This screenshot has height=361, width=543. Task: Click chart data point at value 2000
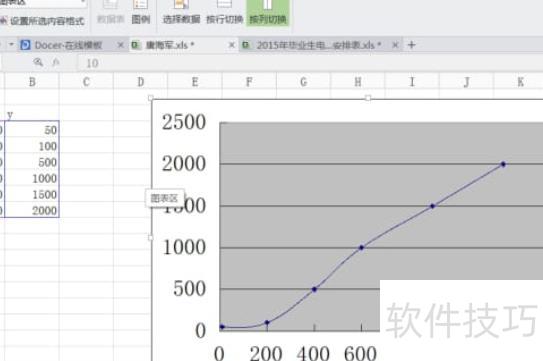503,164
